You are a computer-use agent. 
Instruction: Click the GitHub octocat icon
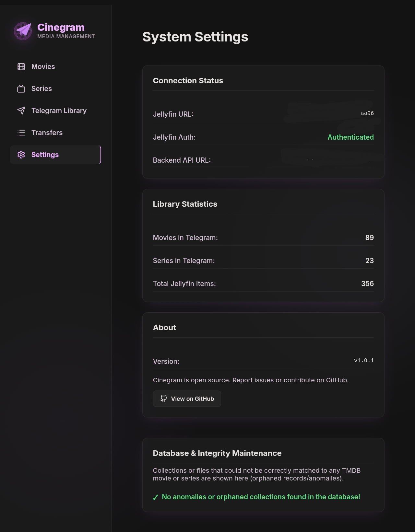click(x=164, y=399)
